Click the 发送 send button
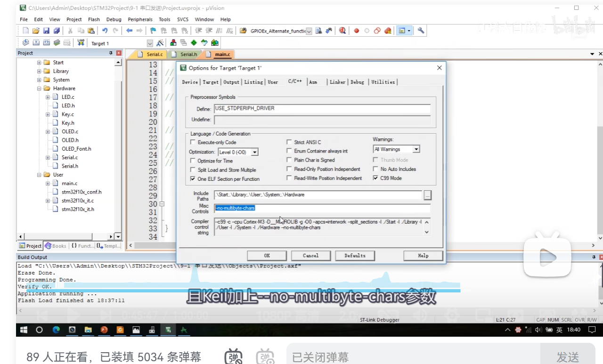603x364 pixels. (568, 357)
